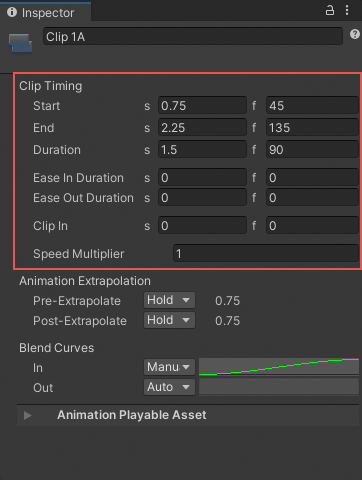This screenshot has width=362, height=480.
Task: Expand the Animation Playable Asset foldout arrow
Action: [28, 415]
